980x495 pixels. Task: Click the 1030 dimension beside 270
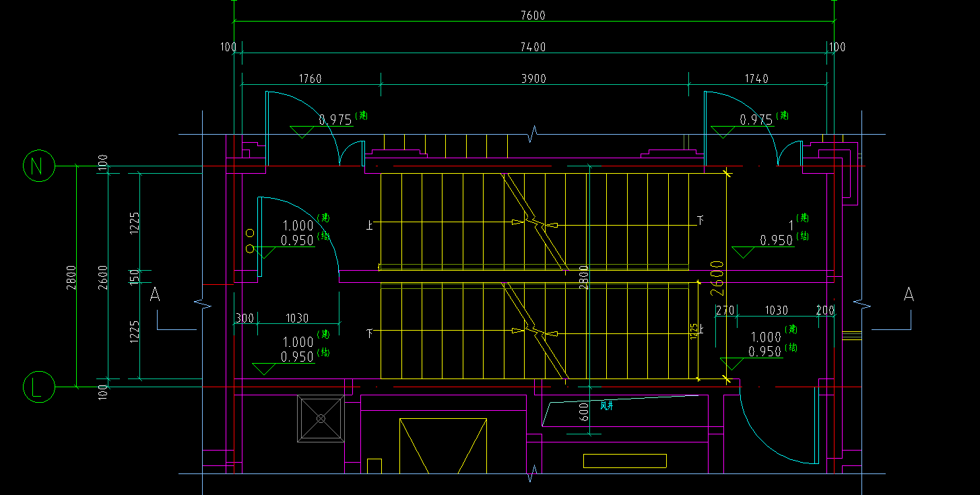777,310
